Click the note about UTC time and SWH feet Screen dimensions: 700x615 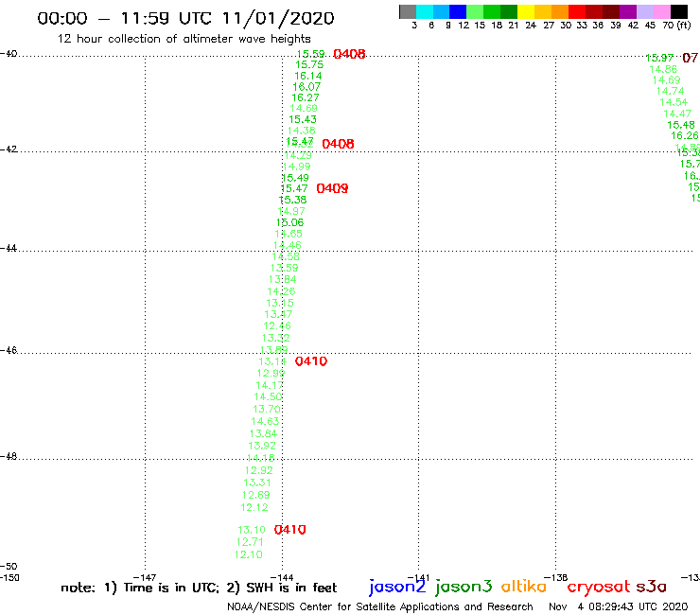click(x=199, y=588)
